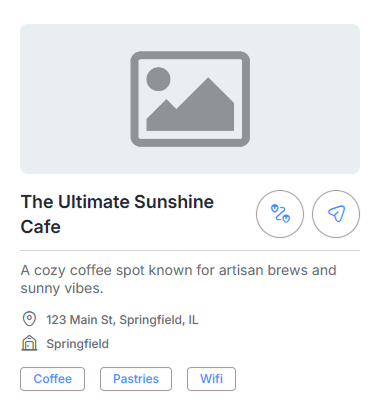Viewport: 380px width, 415px height.
Task: Click the city building icon
Action: 29,343
